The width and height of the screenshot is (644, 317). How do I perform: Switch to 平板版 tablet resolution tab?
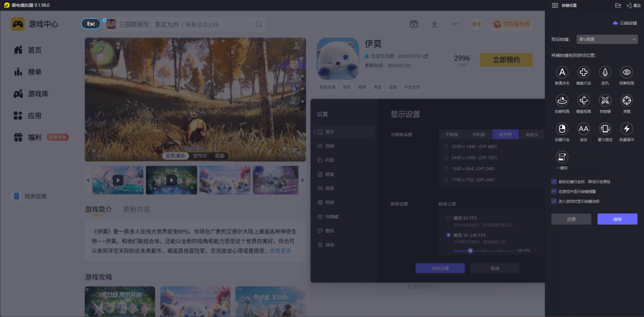pyautogui.click(x=452, y=135)
